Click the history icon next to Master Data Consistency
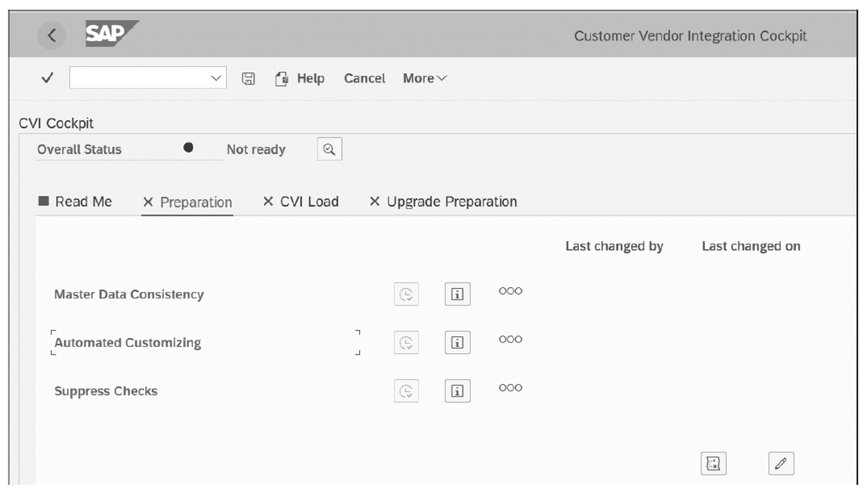The height and width of the screenshot is (497, 868). click(407, 294)
